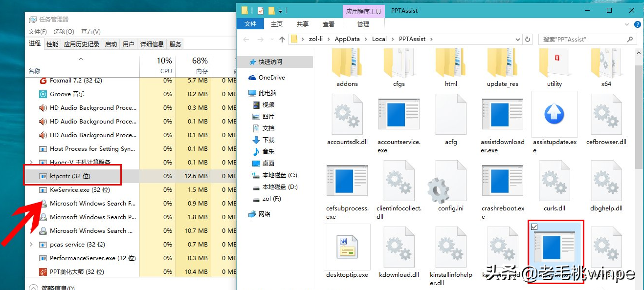
Task: Open the Task Manager 选项(O) menu
Action: click(x=64, y=31)
